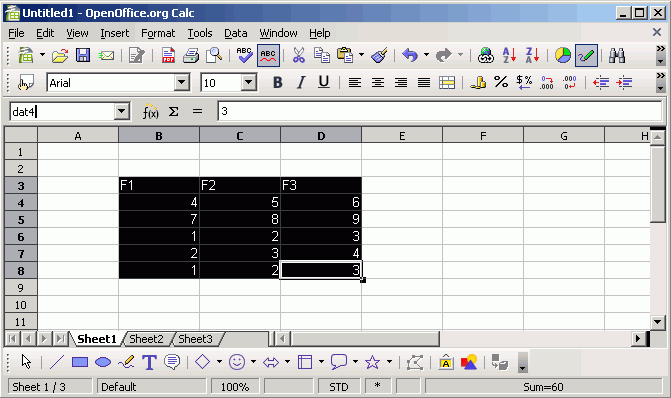The image size is (671, 398).
Task: Expand Symbol Shapes dropdown
Action: point(253,362)
